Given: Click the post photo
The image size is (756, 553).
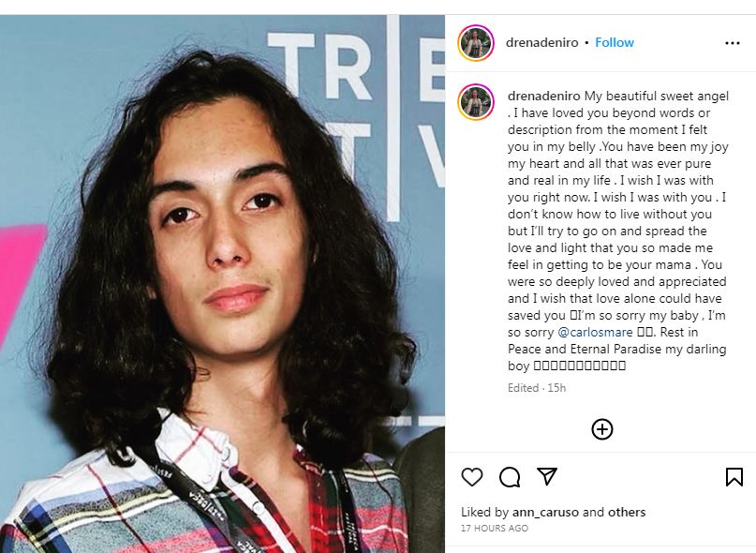Looking at the screenshot, I should (222, 284).
